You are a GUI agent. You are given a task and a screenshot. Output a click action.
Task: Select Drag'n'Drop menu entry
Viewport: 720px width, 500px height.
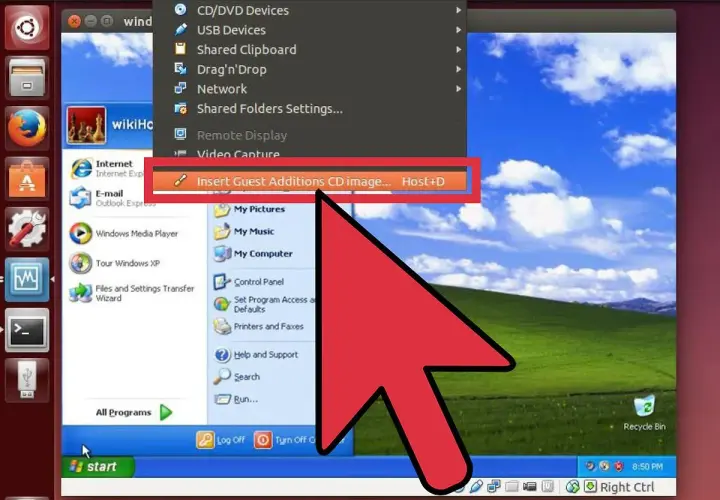tap(310, 69)
